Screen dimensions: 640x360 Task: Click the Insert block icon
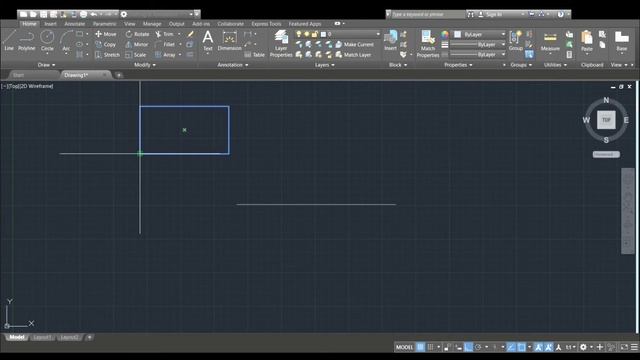click(x=390, y=40)
